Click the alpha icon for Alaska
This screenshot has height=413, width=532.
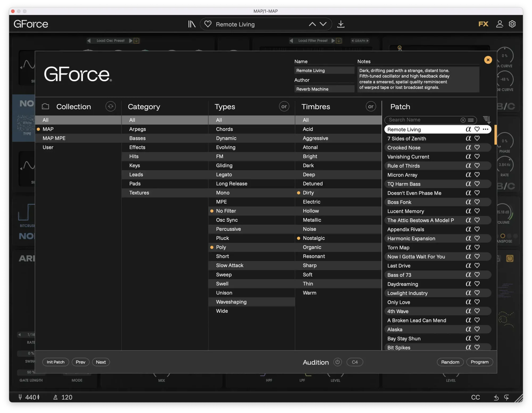468,329
